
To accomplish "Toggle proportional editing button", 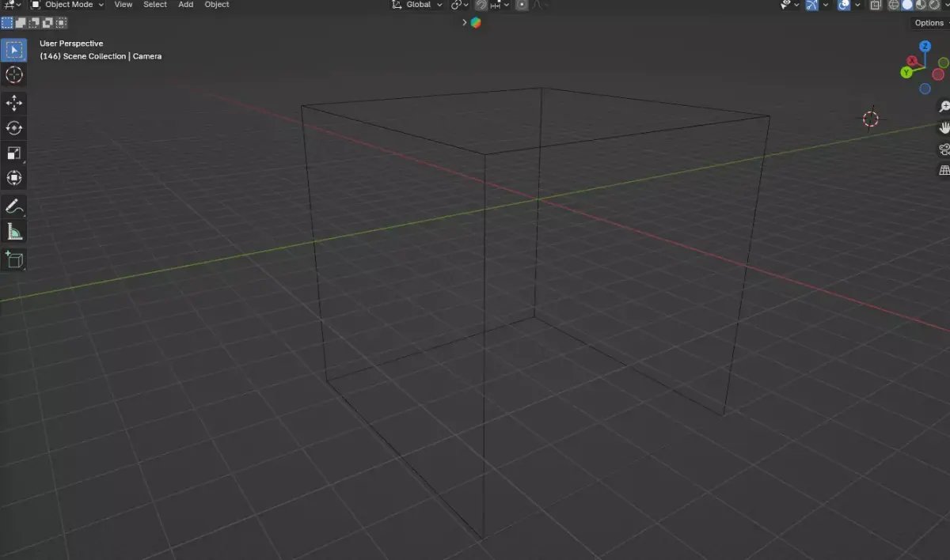I will (522, 5).
